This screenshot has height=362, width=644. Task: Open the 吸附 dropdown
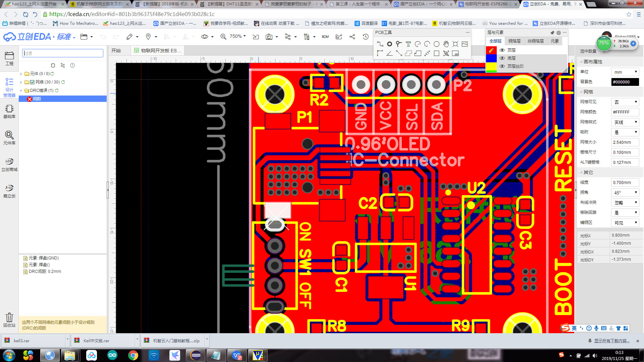(x=625, y=132)
